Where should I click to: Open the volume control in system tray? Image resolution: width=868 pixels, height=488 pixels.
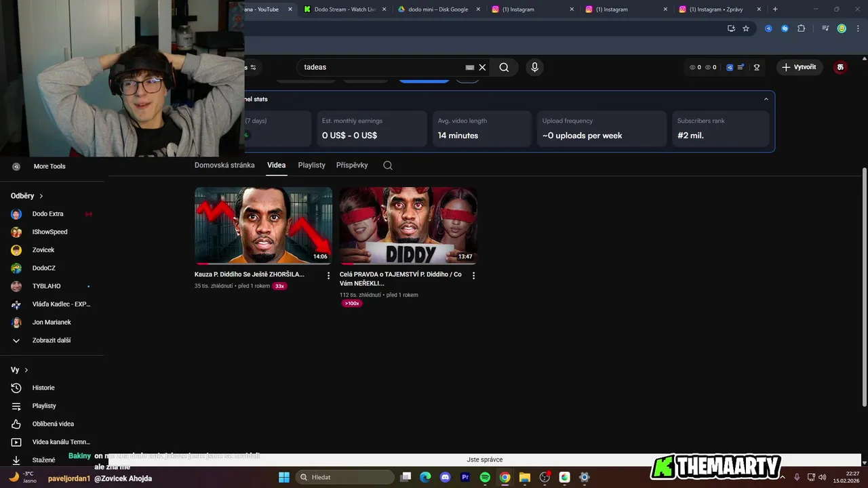point(822,477)
